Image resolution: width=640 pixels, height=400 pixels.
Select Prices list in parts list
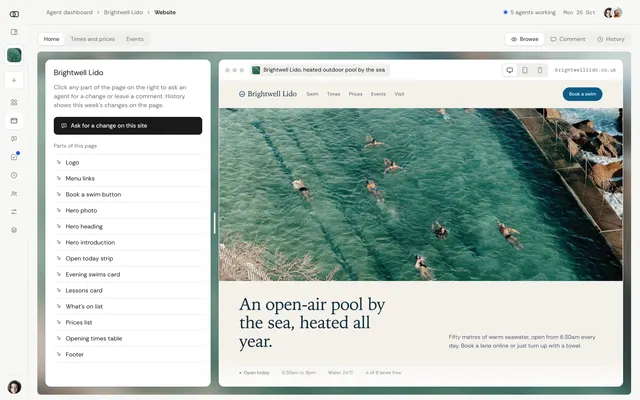129,322
